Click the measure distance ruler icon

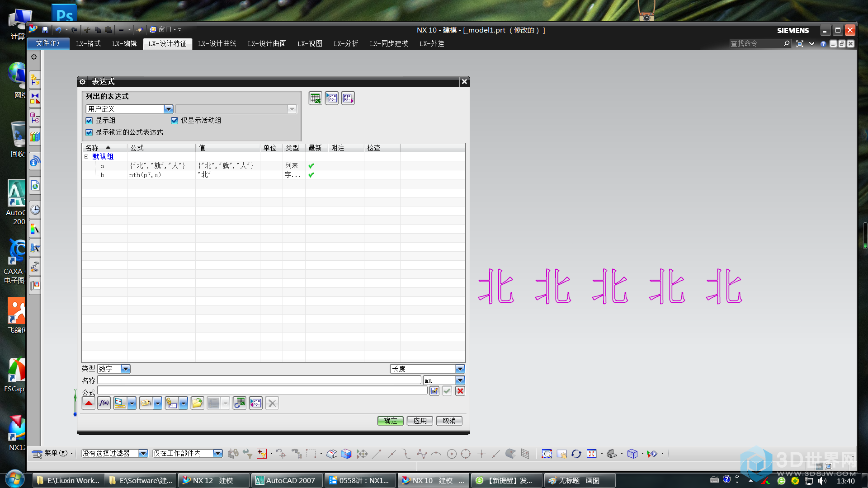click(x=120, y=403)
